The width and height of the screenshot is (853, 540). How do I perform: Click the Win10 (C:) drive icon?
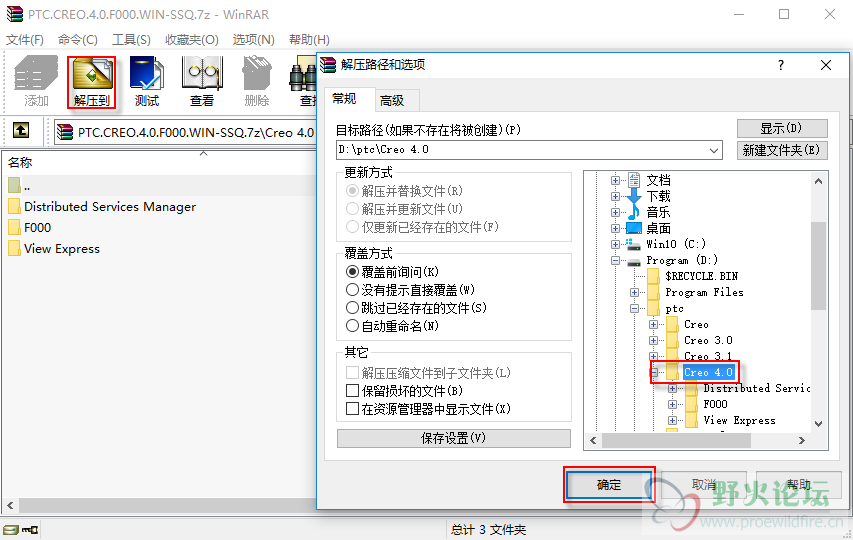tap(633, 244)
